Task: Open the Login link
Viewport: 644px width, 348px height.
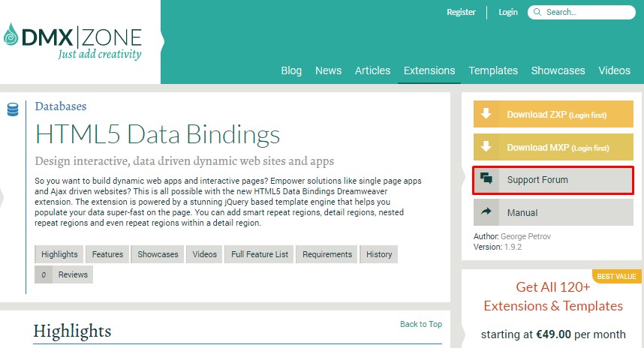Action: click(x=508, y=12)
